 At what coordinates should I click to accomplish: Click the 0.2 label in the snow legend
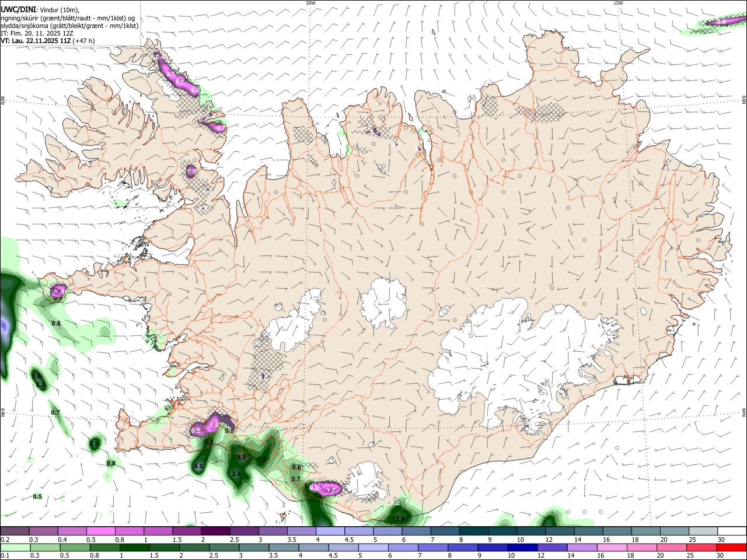(5, 540)
